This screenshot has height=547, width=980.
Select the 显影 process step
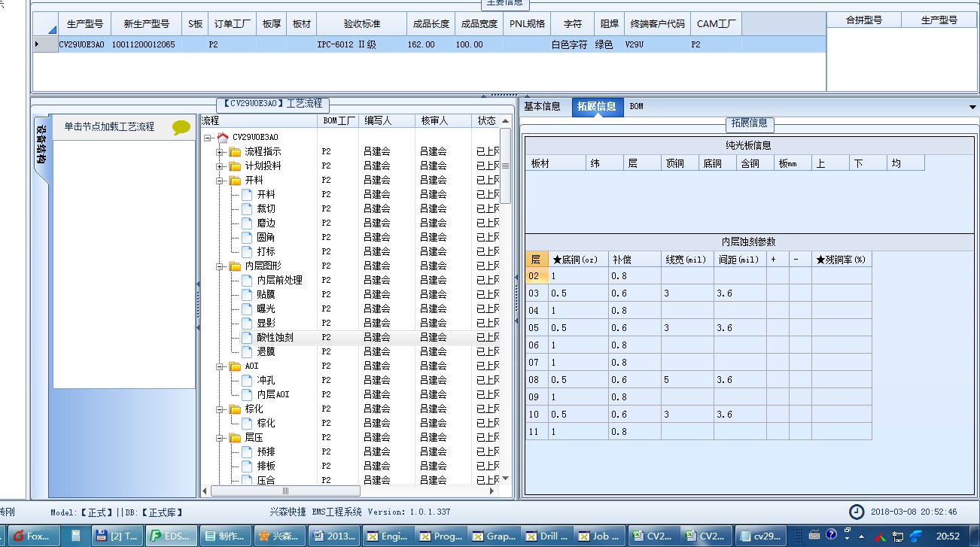266,324
